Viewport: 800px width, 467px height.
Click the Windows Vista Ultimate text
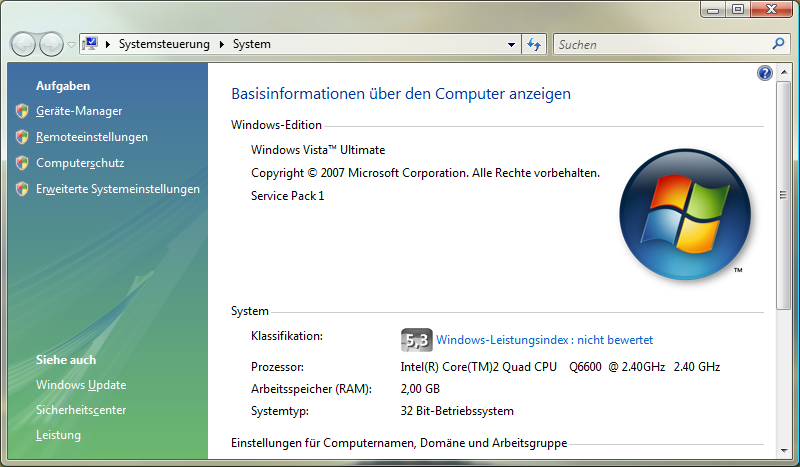318,150
